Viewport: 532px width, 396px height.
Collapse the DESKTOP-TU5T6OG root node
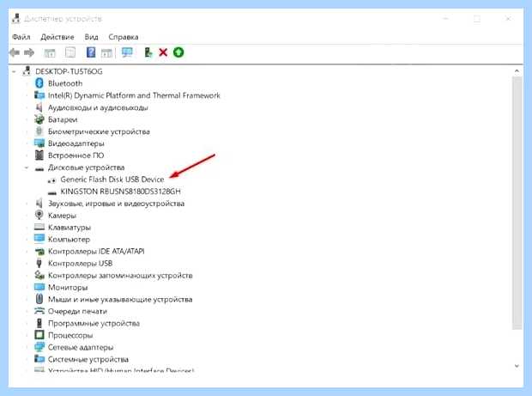14,71
